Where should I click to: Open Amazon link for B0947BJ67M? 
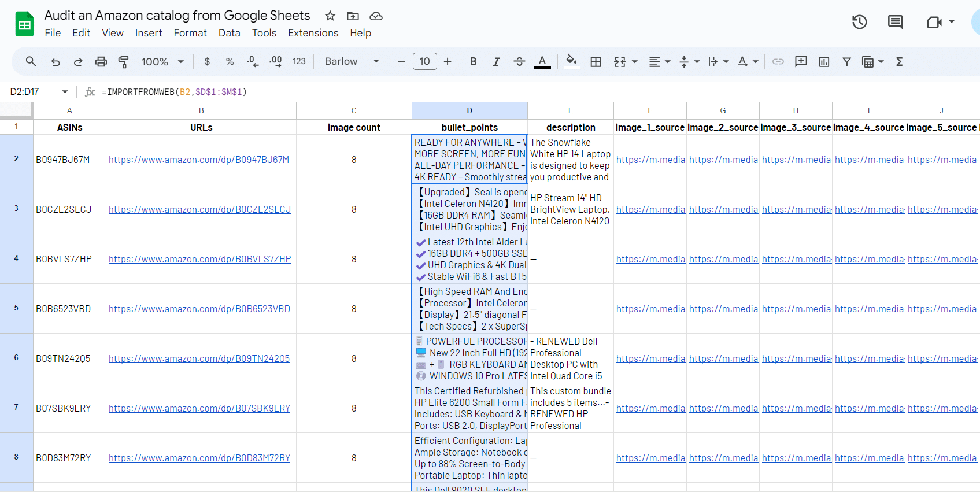[x=199, y=160]
